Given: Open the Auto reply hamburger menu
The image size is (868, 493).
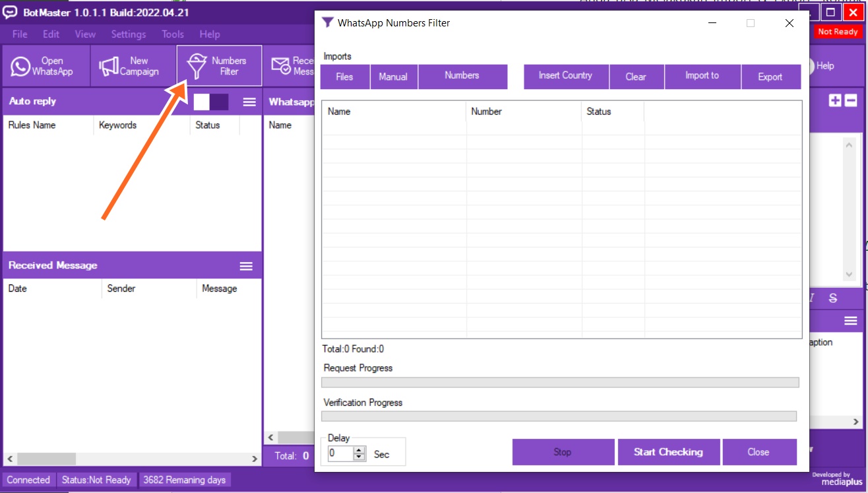Looking at the screenshot, I should click(249, 102).
